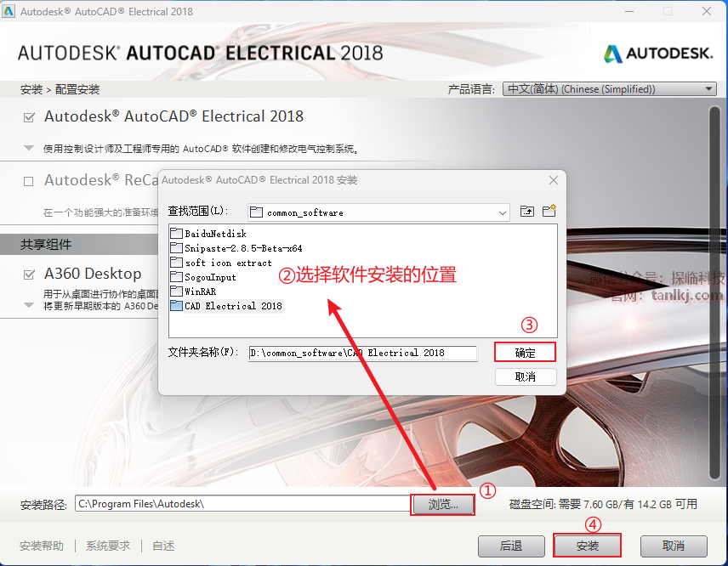Click the 文件夹名称 path input field

[363, 353]
